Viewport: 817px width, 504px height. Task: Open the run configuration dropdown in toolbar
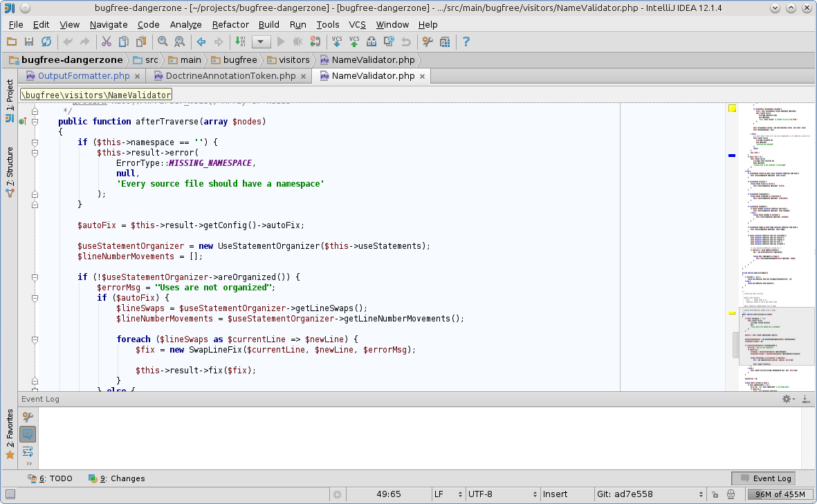tap(261, 42)
